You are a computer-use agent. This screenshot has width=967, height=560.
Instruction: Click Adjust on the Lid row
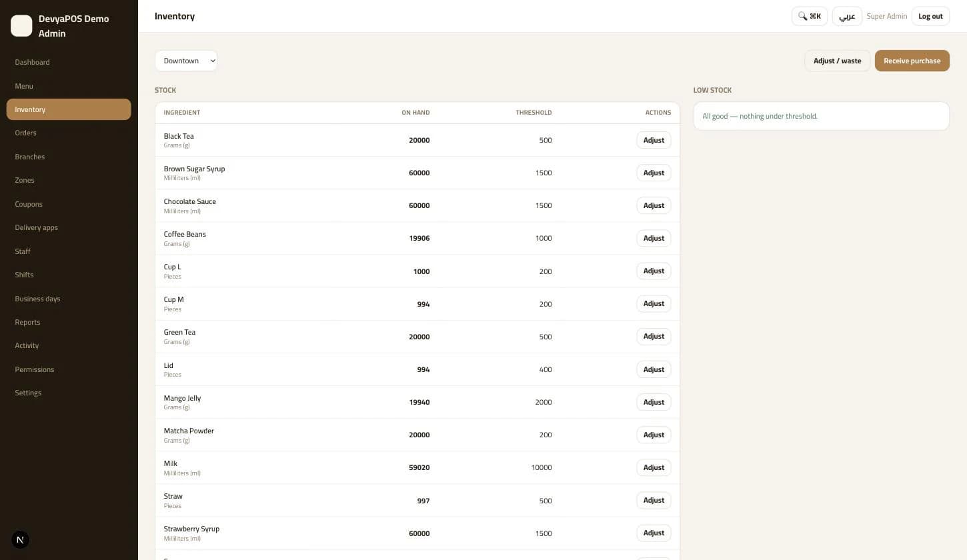tap(654, 369)
